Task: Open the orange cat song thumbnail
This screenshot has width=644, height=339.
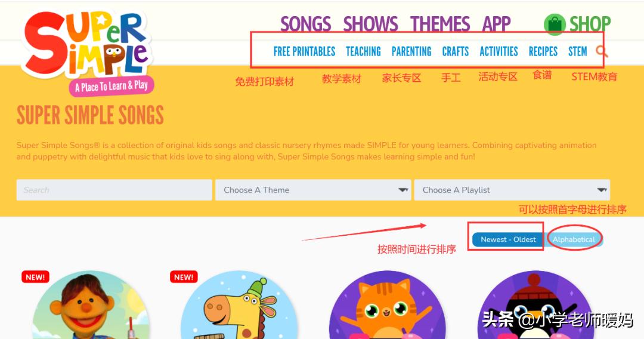Action: click(388, 305)
